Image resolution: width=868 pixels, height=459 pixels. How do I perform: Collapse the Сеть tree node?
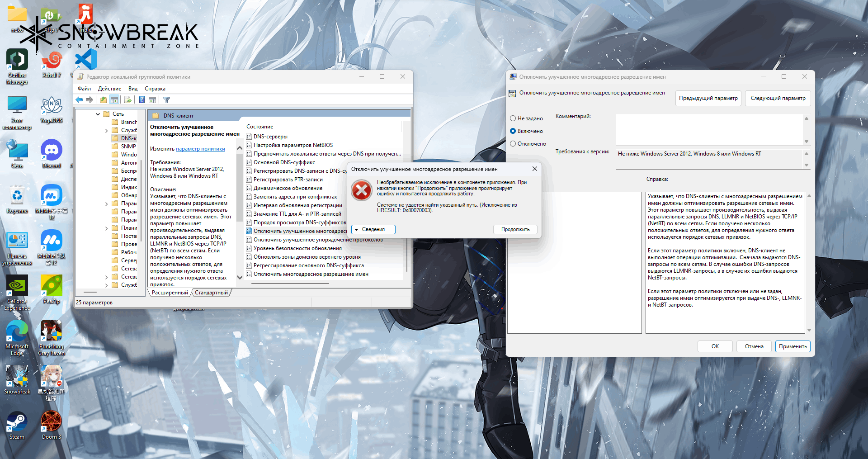[98, 114]
